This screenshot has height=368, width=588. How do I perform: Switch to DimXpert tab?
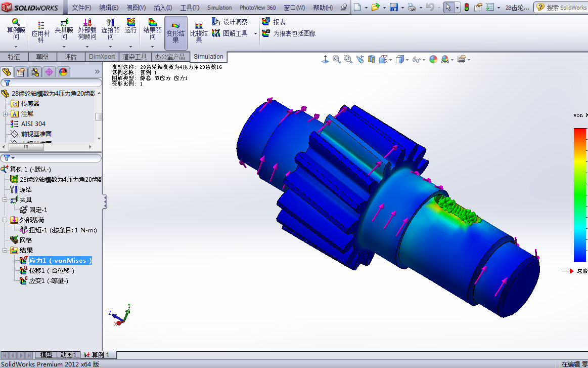tap(102, 57)
